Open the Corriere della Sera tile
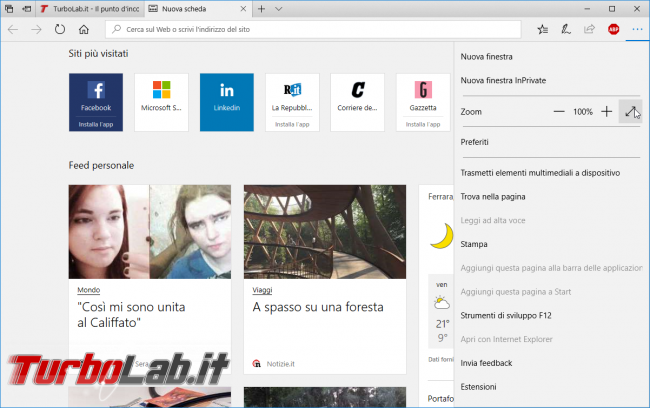This screenshot has height=408, width=650. click(x=357, y=102)
